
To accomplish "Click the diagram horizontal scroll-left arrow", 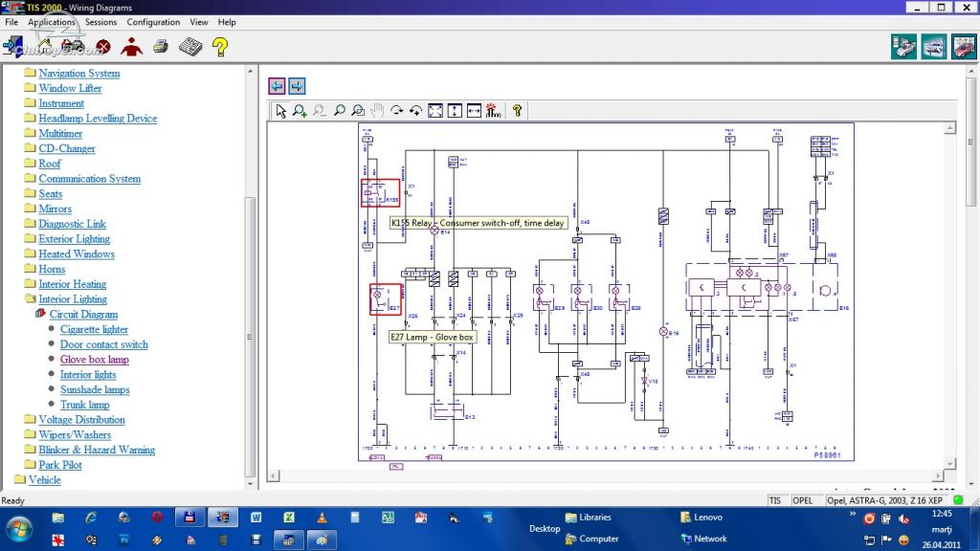I will pos(273,475).
